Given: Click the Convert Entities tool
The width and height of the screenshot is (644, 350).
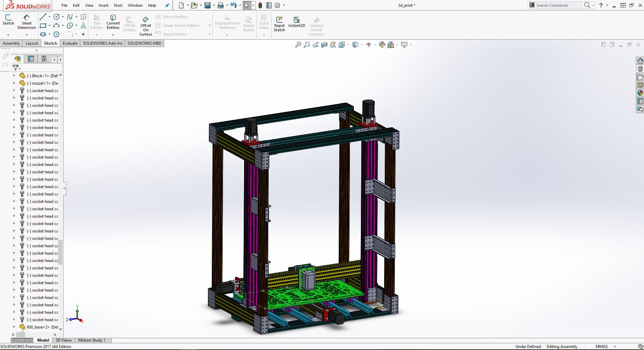Looking at the screenshot, I should click(x=113, y=22).
